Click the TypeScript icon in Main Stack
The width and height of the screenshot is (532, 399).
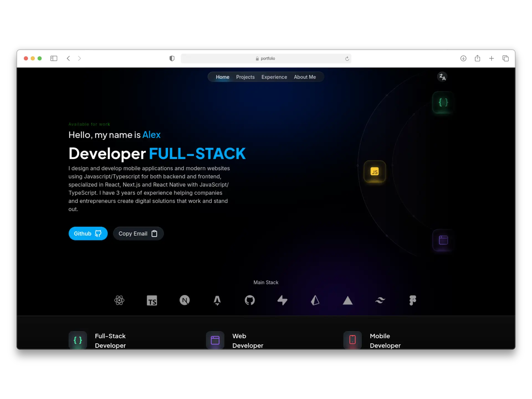(152, 300)
